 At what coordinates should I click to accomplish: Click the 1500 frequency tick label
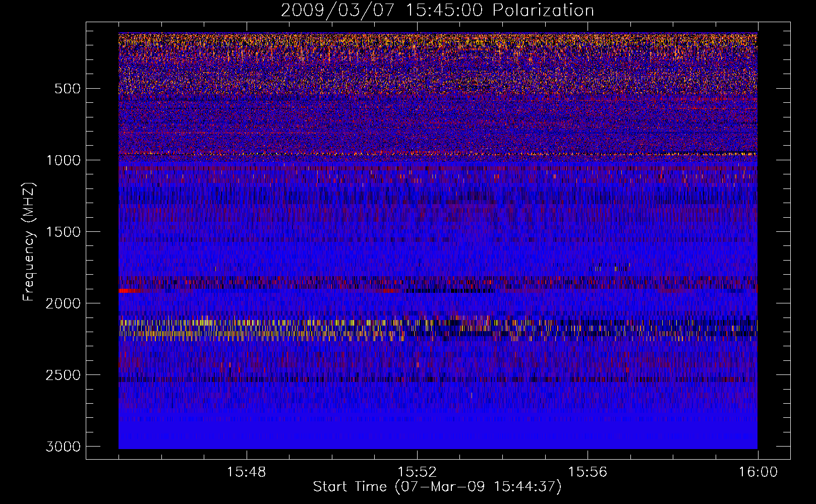pyautogui.click(x=63, y=232)
